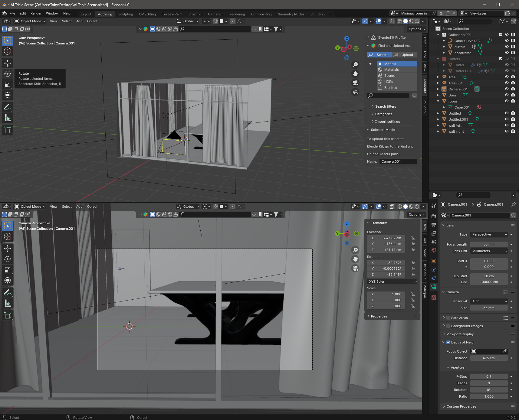Toggle camera view icon in top viewport
519x420 pixels.
coord(355,83)
